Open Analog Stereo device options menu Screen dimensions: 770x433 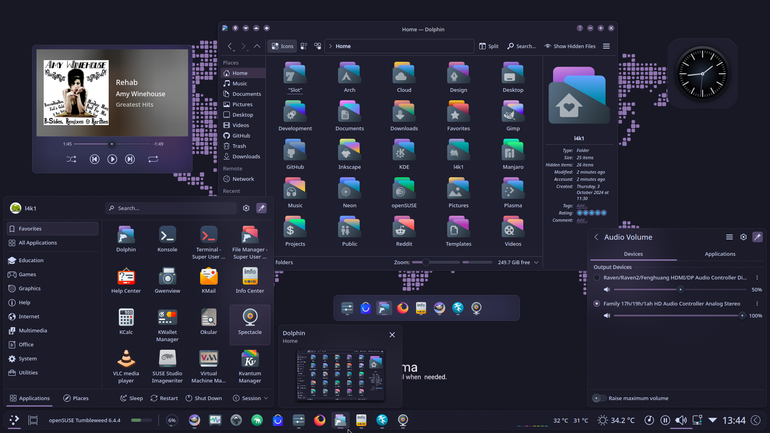coord(757,303)
